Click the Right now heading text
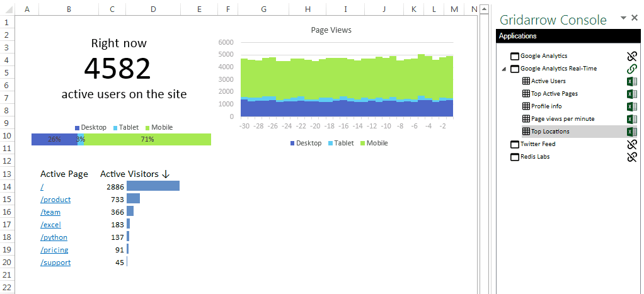This screenshot has height=294, width=644. tap(118, 43)
